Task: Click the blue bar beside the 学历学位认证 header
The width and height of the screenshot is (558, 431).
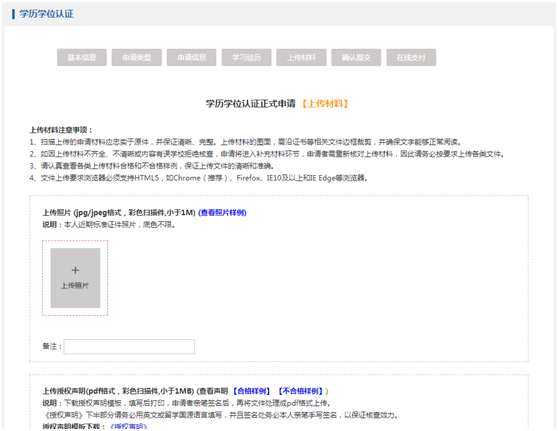Action: (14, 14)
